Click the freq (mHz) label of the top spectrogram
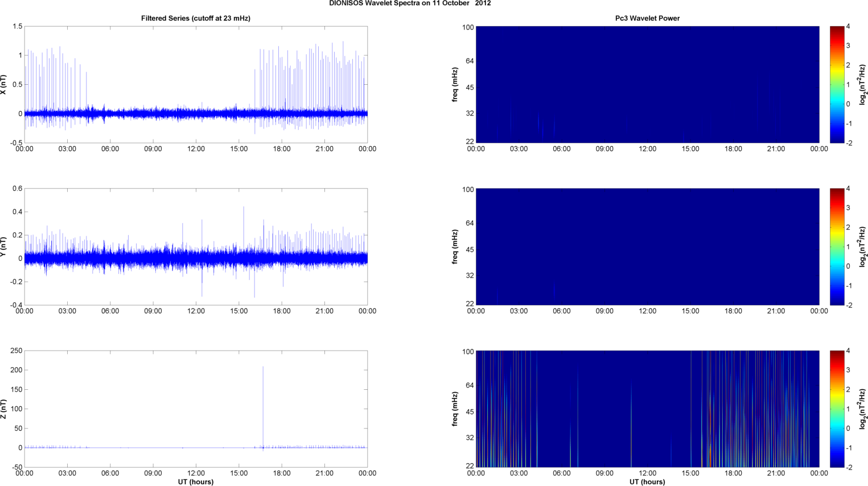Image resolution: width=868 pixels, height=486 pixels. point(455,85)
